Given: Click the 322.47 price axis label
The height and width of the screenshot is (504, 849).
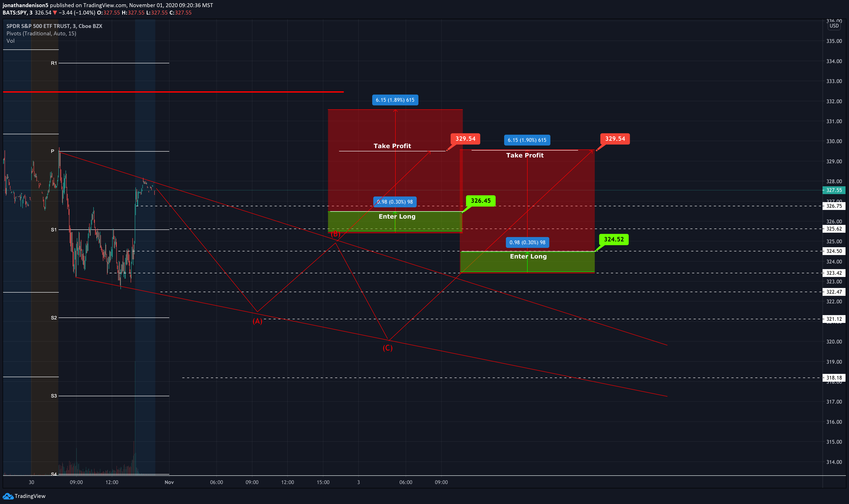Looking at the screenshot, I should [834, 292].
